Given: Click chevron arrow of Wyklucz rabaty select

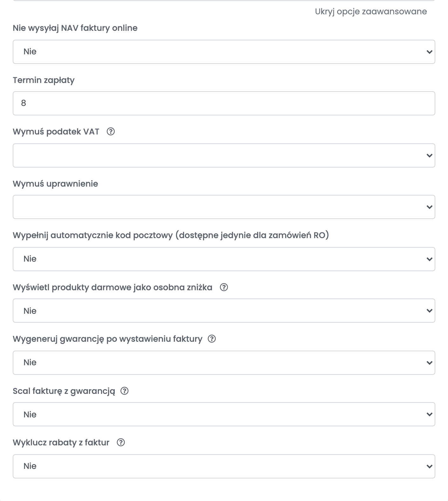Looking at the screenshot, I should pyautogui.click(x=429, y=466).
